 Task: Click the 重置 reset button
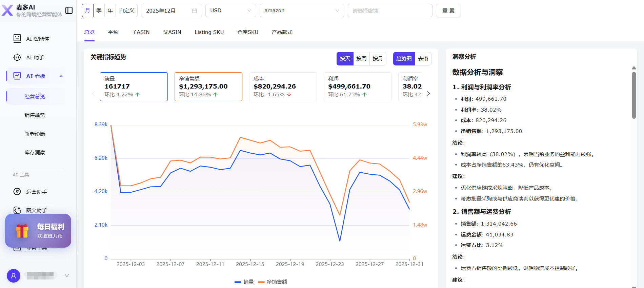(x=448, y=11)
